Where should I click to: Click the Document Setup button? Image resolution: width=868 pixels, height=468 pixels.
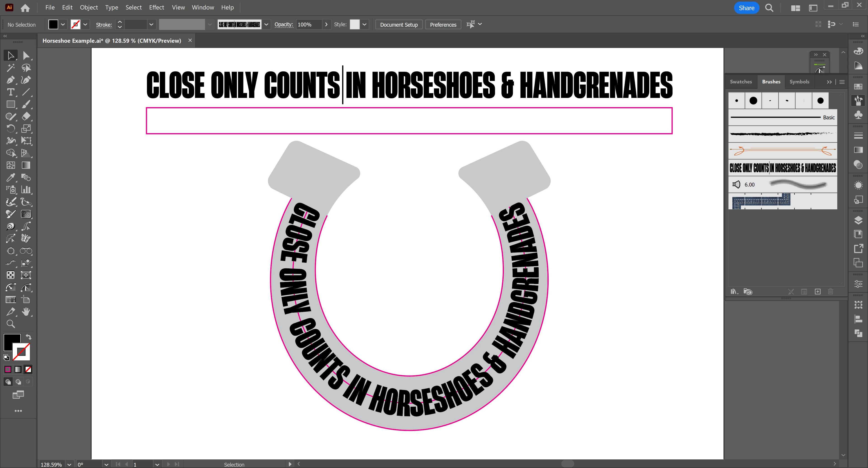tap(399, 25)
